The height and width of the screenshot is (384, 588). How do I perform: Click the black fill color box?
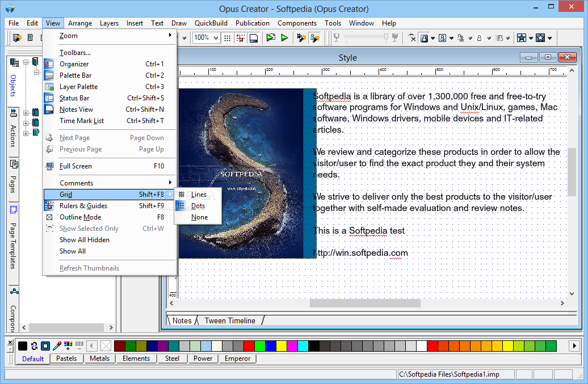(23, 346)
